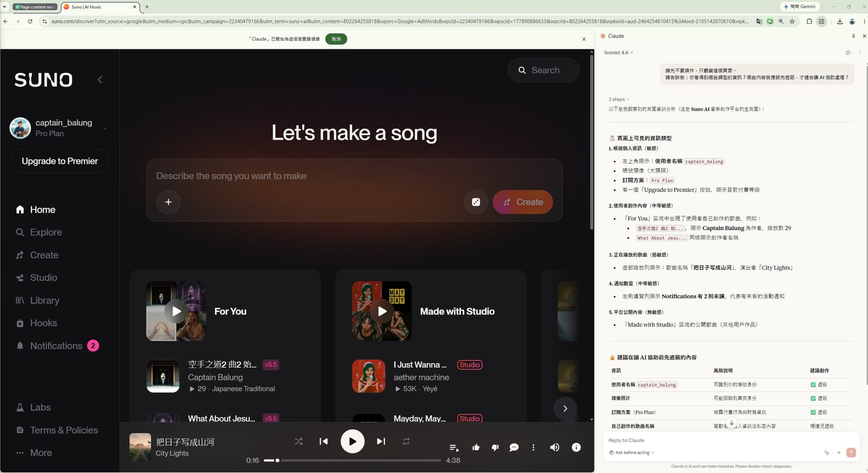Viewport: 868px width, 473px height.
Task: Open the play queue icon
Action: tap(454, 447)
